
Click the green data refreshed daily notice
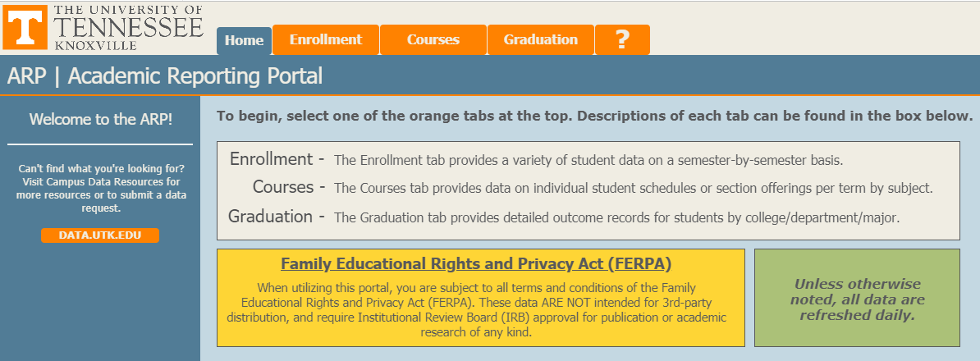pyautogui.click(x=857, y=298)
